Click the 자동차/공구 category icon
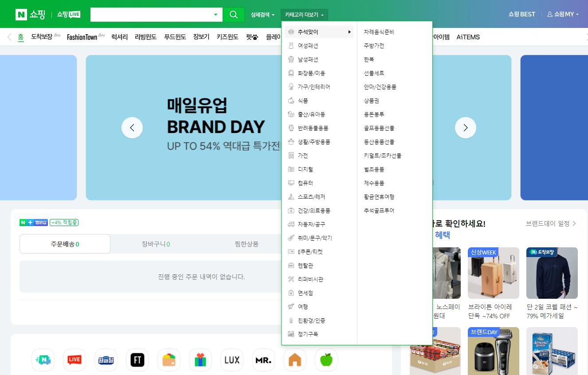 coord(291,224)
